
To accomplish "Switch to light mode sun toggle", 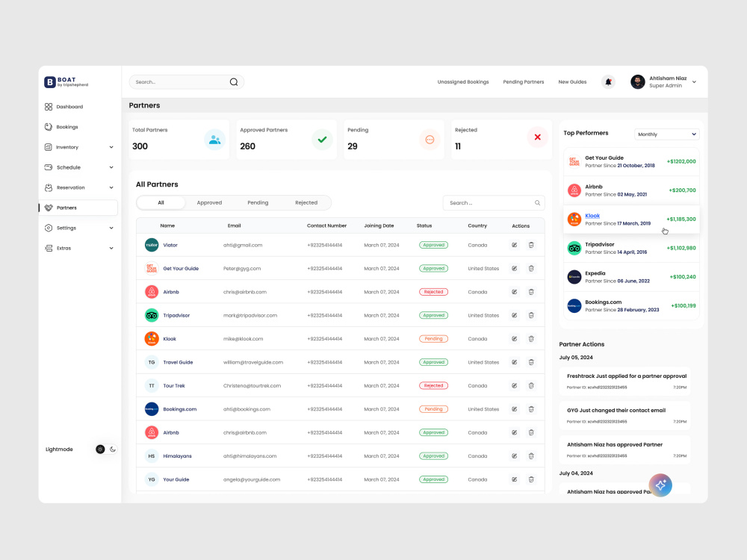I will 100,449.
